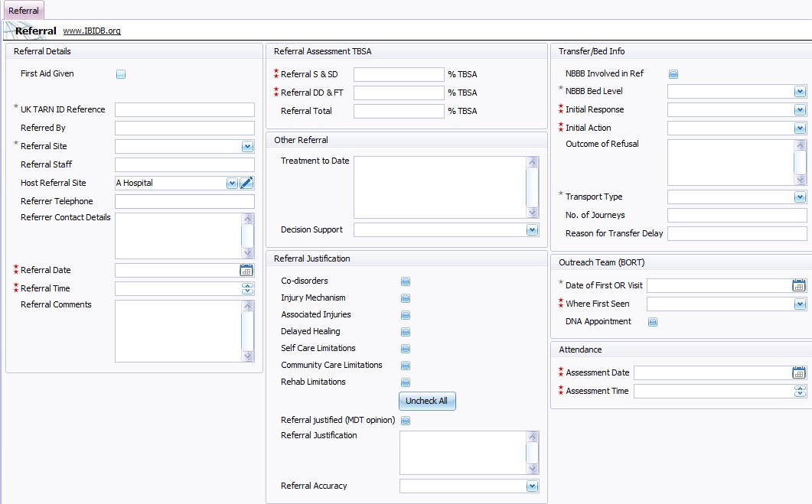Open the Referral Date calendar picker
812x504 pixels.
point(246,270)
